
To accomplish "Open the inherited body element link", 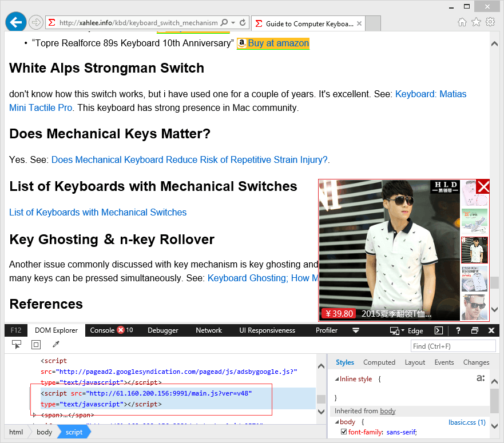I will pyautogui.click(x=388, y=411).
